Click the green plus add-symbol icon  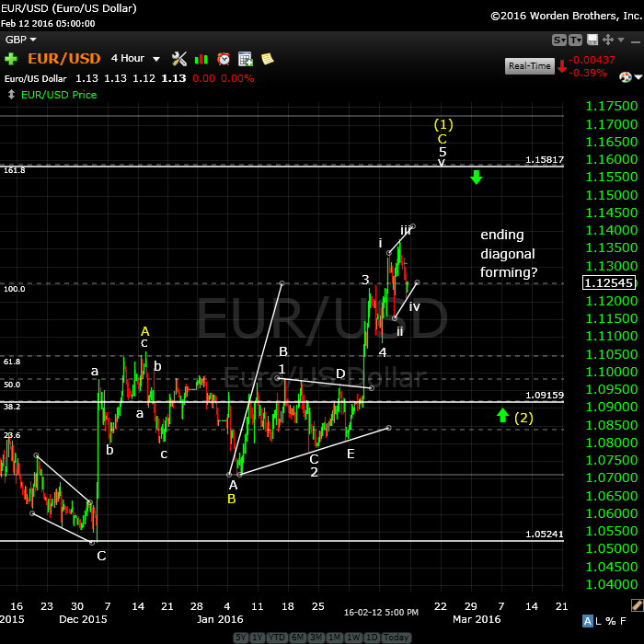(x=11, y=59)
